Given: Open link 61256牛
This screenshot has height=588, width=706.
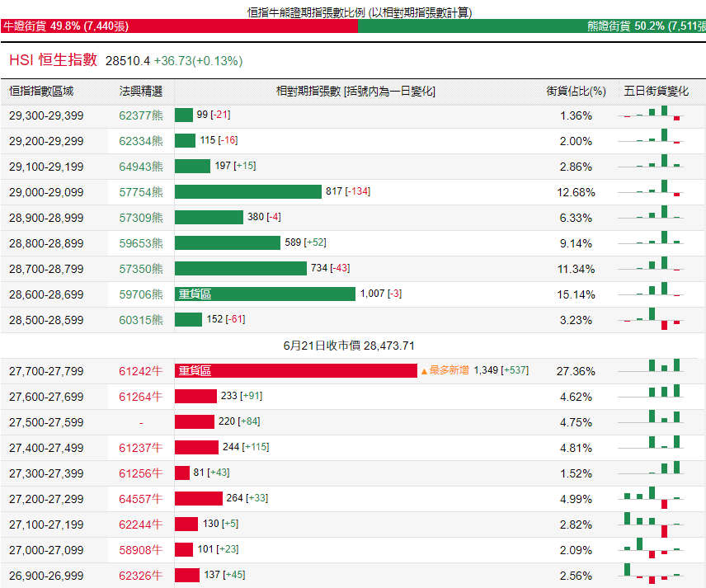Looking at the screenshot, I should click(141, 473).
